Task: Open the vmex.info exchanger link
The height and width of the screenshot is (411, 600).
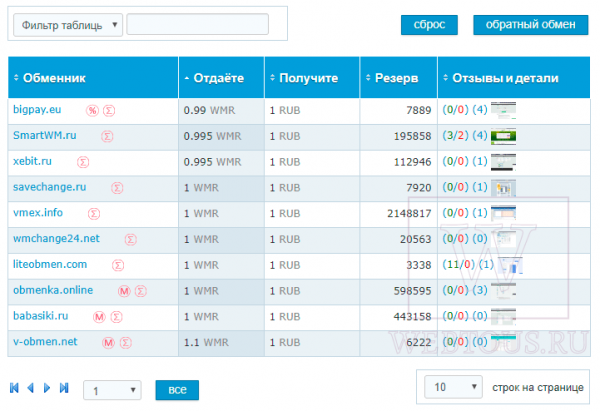Action: coord(38,213)
